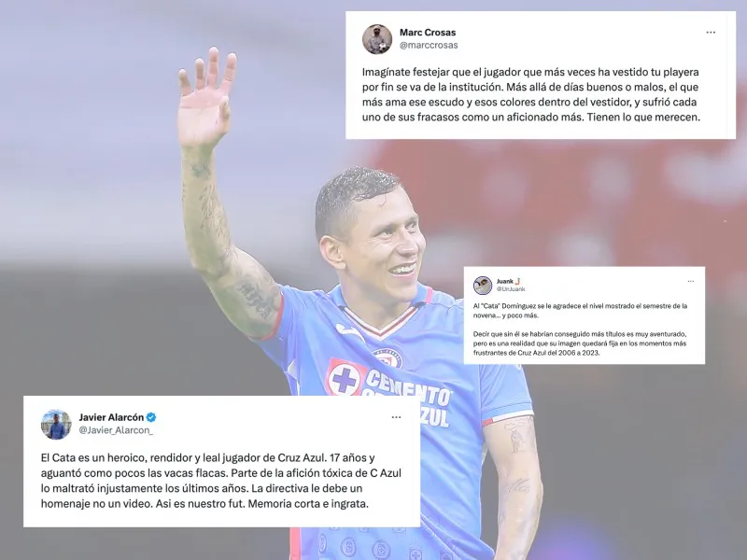
Task: Visit the @marccrosas handle
Action: point(429,45)
